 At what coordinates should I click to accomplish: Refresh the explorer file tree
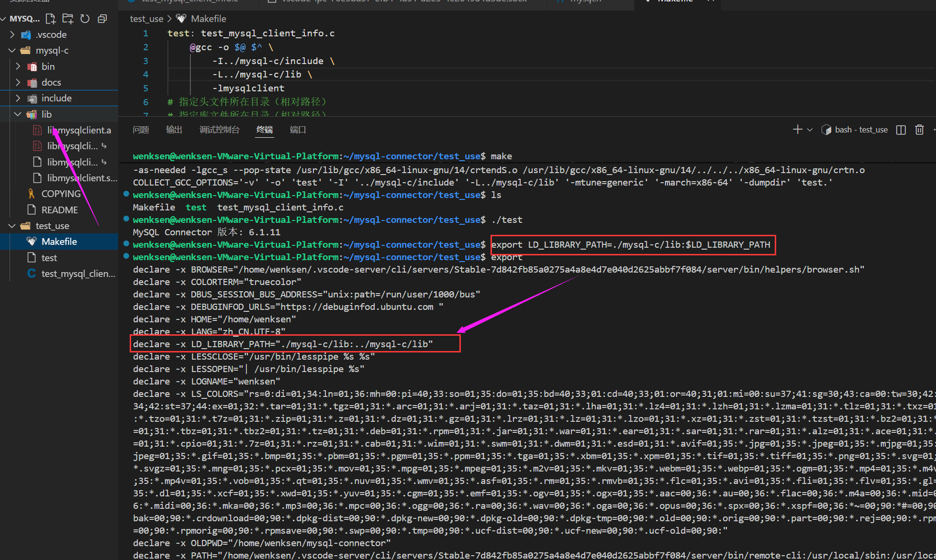(x=85, y=19)
